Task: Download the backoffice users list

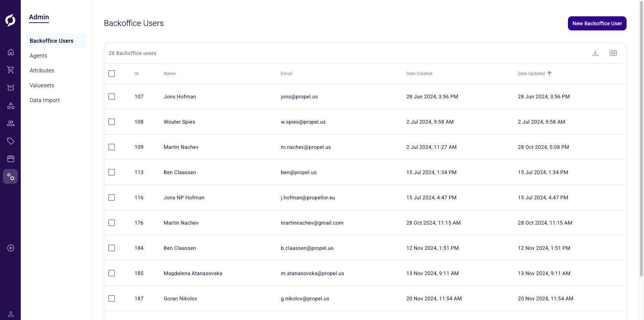Action: [595, 53]
